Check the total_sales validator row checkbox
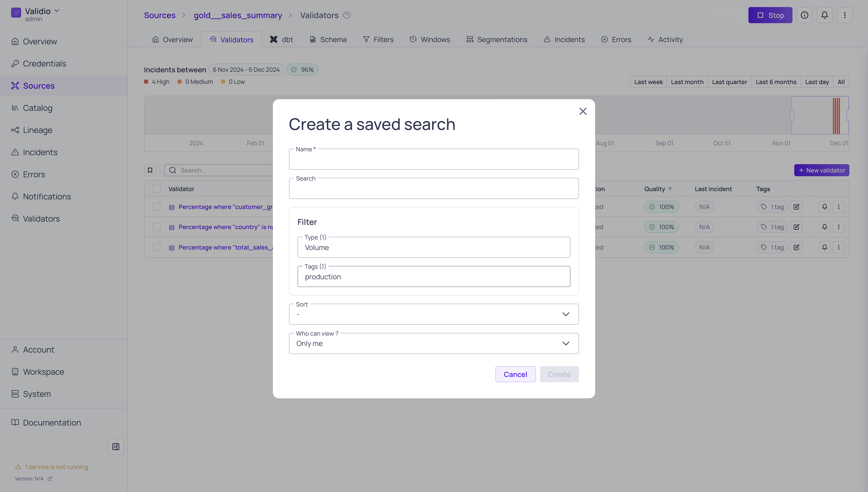868x492 pixels. [x=156, y=247]
